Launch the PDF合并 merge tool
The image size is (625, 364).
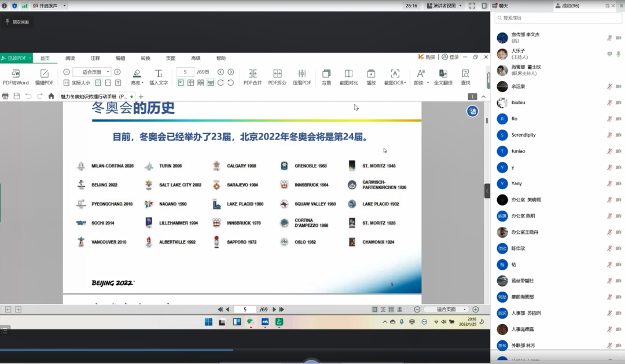(253, 77)
